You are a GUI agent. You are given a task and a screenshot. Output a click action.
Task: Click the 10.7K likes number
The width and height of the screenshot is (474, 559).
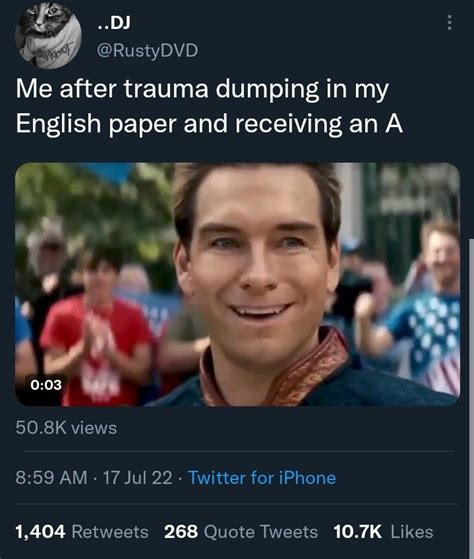click(x=358, y=532)
